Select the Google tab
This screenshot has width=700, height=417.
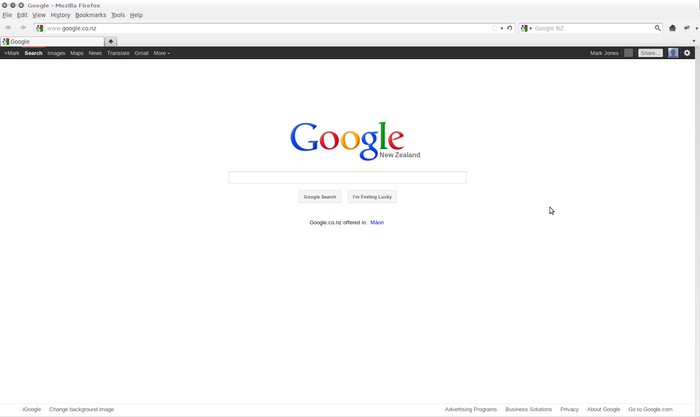[x=52, y=42]
